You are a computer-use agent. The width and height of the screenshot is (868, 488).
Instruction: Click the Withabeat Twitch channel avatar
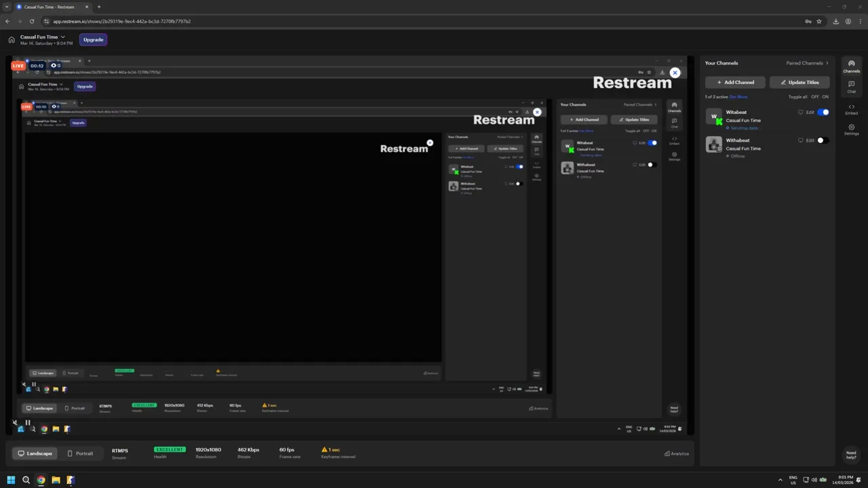point(714,144)
